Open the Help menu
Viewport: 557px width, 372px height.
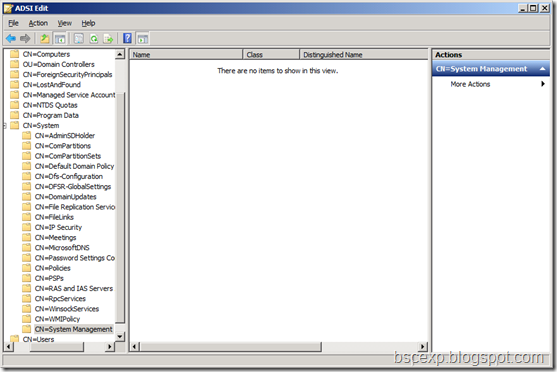[88, 23]
